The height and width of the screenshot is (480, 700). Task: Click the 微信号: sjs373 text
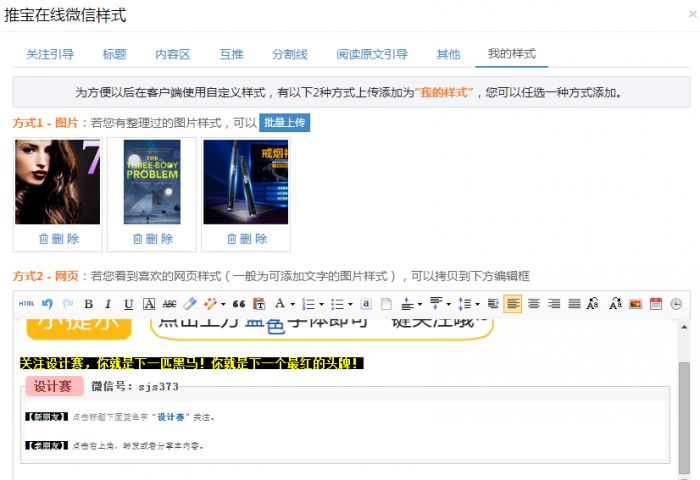(x=135, y=386)
